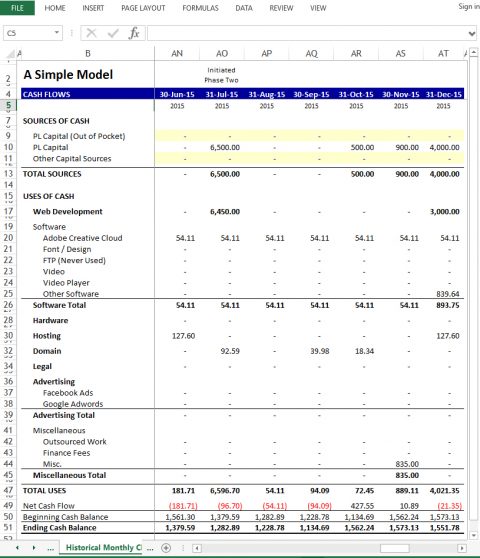Select Ending Cash Balance 1,551.78
This screenshot has width=480, height=558.
[444, 528]
